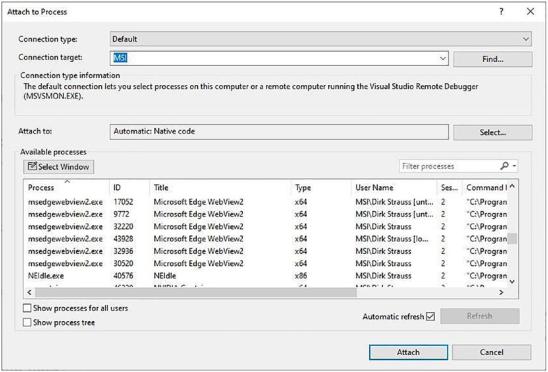The height and width of the screenshot is (372, 548).
Task: Select msedgewebview2.exe process with ID 30520
Action: point(267,264)
